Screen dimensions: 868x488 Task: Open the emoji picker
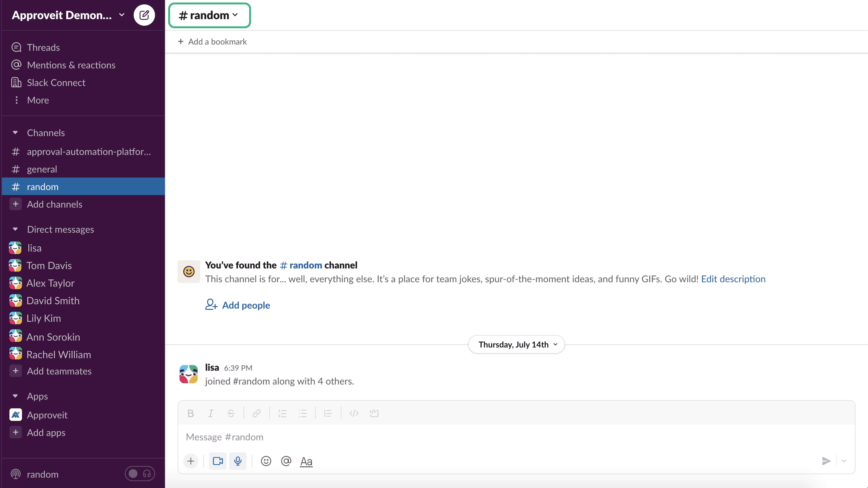coord(266,461)
